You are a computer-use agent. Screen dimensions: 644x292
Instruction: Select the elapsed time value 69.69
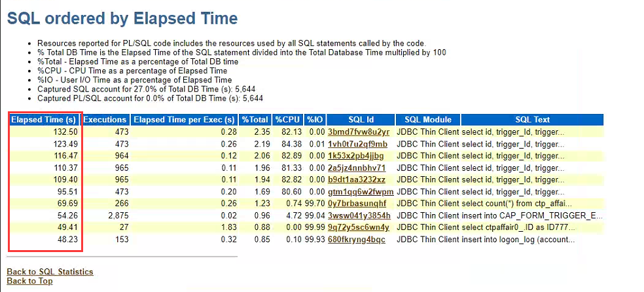(x=68, y=204)
